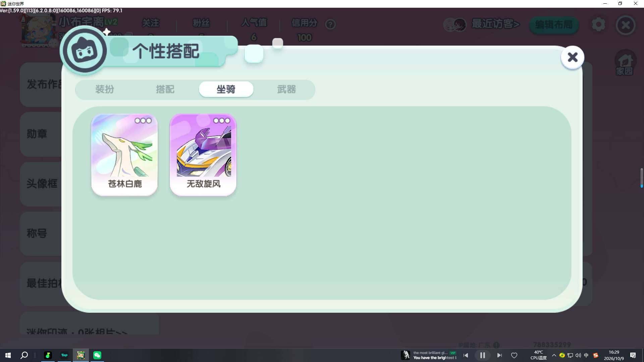Screen dimensions: 644x362
Task: Open the Sogou input icon in tray
Action: pyautogui.click(x=596, y=355)
